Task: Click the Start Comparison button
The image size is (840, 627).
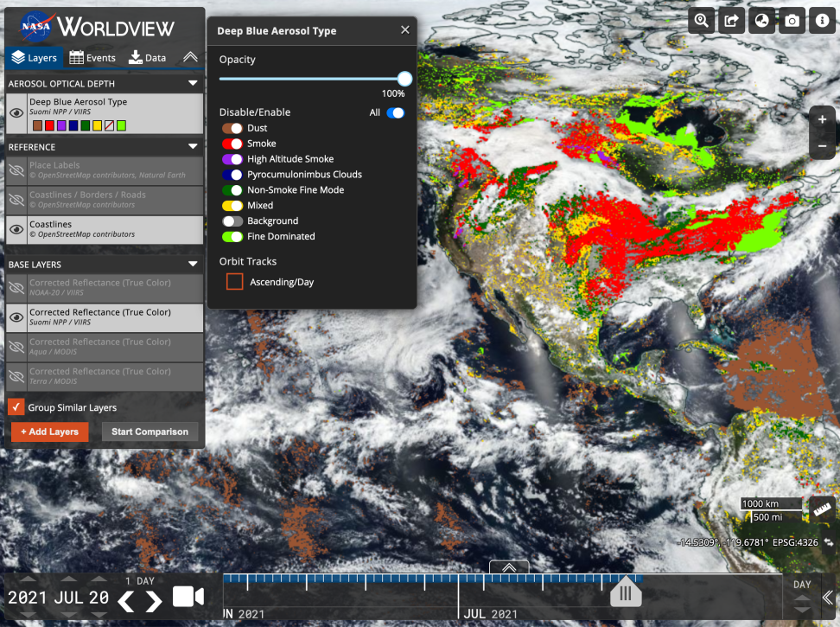Action: coord(150,432)
